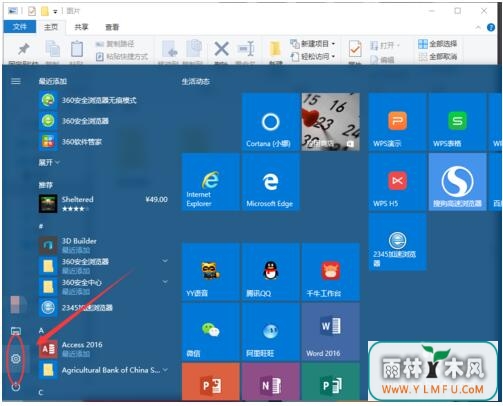Screen dimensions: 503x406
Task: Expand the 360安全中心 folder chevron
Action: tap(165, 282)
